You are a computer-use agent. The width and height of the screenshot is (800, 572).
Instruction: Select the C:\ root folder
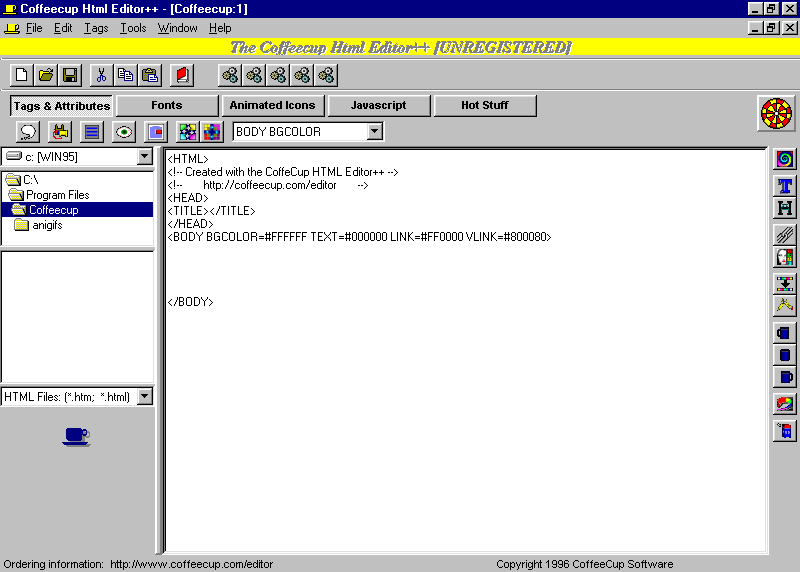click(22, 180)
